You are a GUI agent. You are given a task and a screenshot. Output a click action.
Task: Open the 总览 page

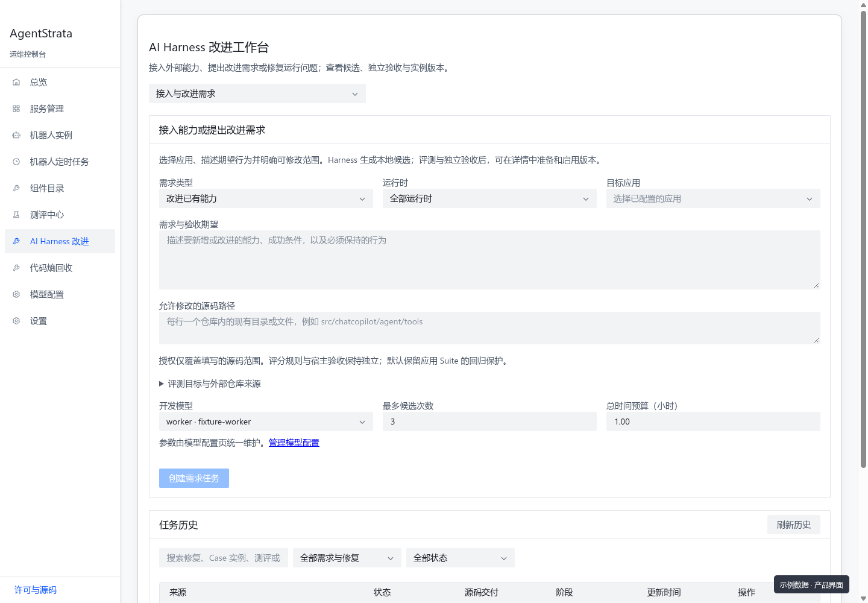60,82
